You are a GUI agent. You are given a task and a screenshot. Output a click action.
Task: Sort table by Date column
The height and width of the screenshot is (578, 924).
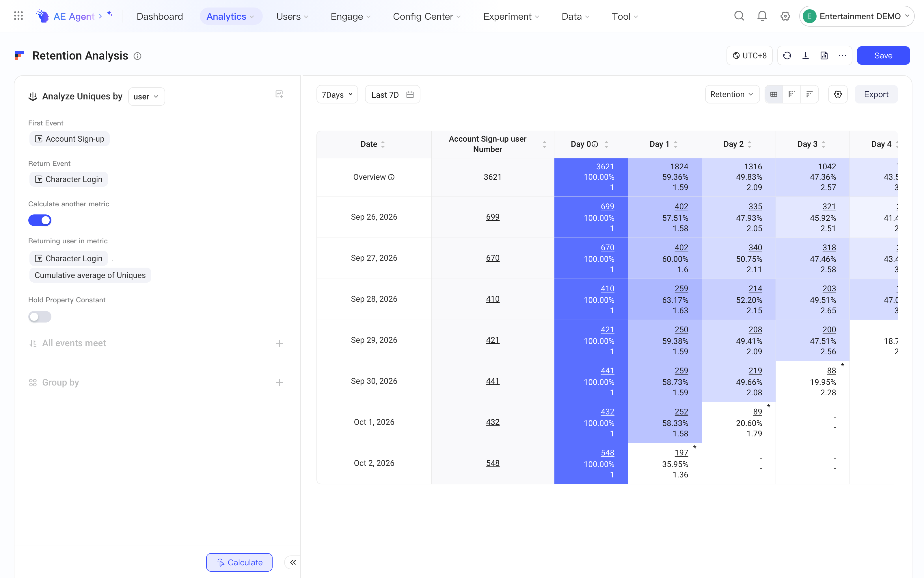click(x=383, y=144)
